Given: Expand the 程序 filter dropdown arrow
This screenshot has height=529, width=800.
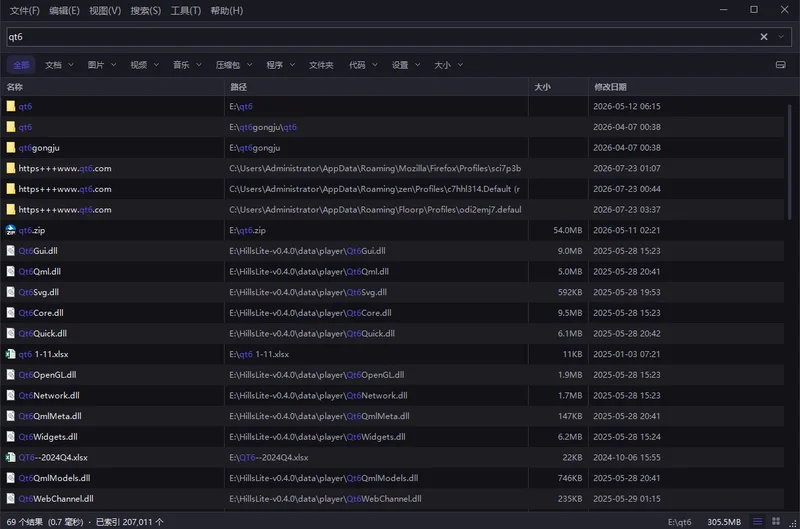Looking at the screenshot, I should coord(292,65).
